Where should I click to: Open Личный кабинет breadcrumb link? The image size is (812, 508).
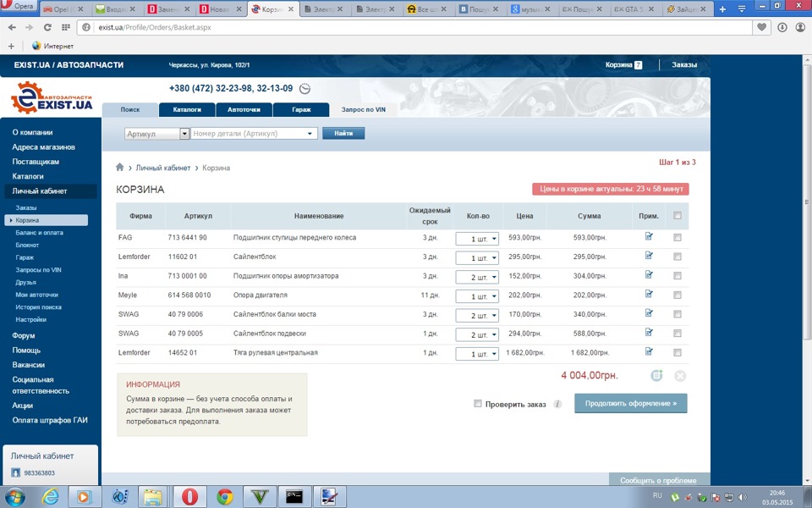pos(163,168)
